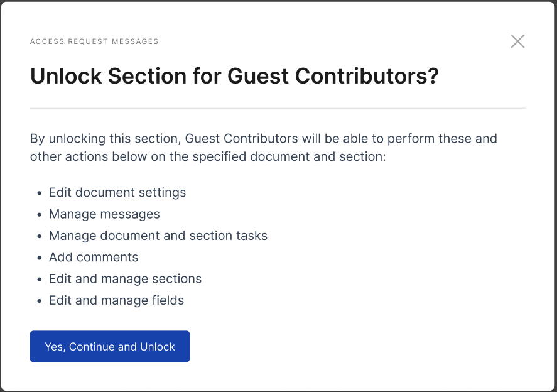Click Yes, Continue and Unlock button
Viewport: 557px width, 392px height.
click(x=110, y=346)
